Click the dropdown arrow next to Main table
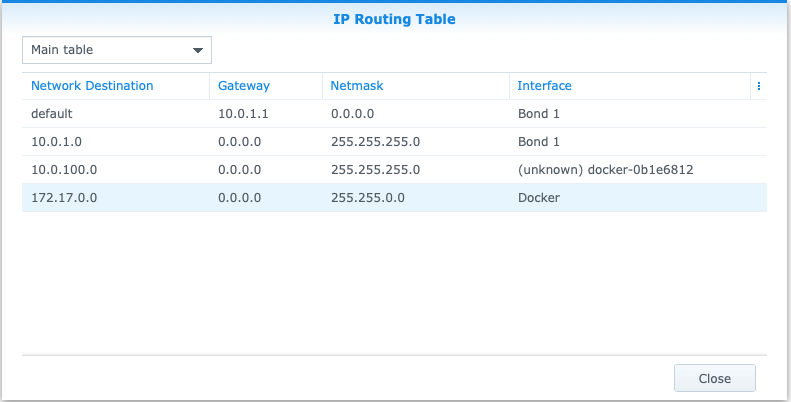791x402 pixels. (x=198, y=49)
